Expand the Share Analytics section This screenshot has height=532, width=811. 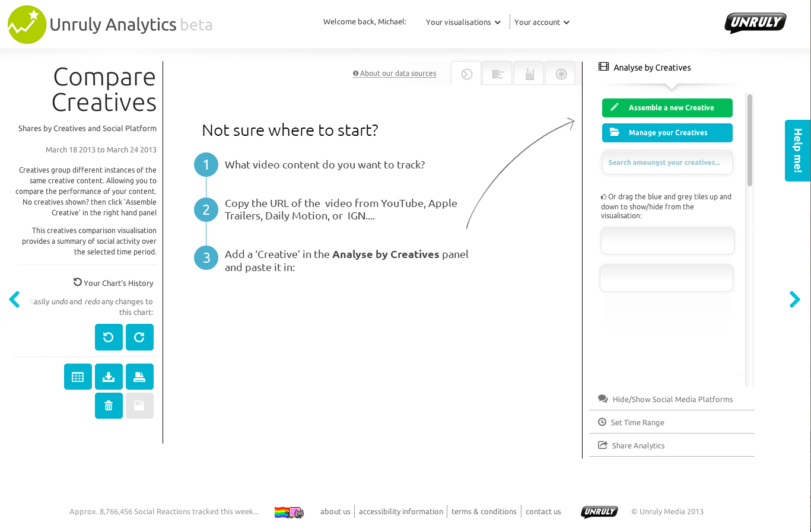tap(672, 445)
